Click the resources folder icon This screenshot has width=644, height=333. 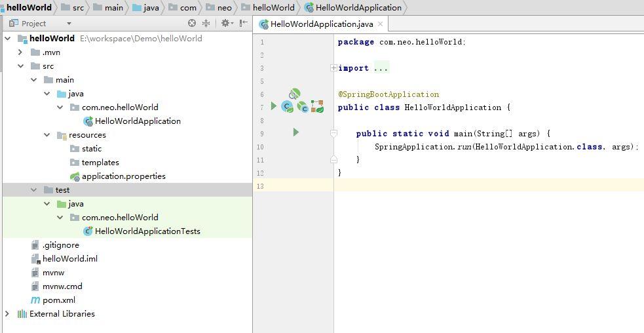point(62,135)
